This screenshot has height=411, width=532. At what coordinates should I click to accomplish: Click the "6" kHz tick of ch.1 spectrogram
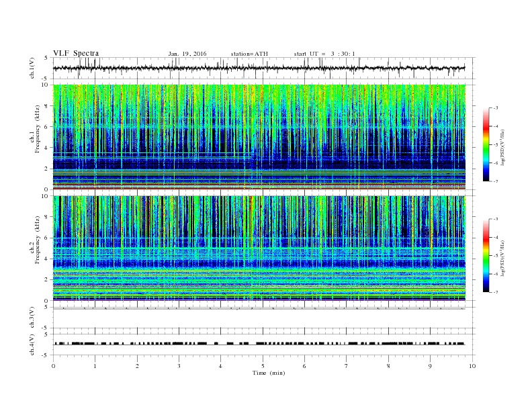[x=47, y=127]
